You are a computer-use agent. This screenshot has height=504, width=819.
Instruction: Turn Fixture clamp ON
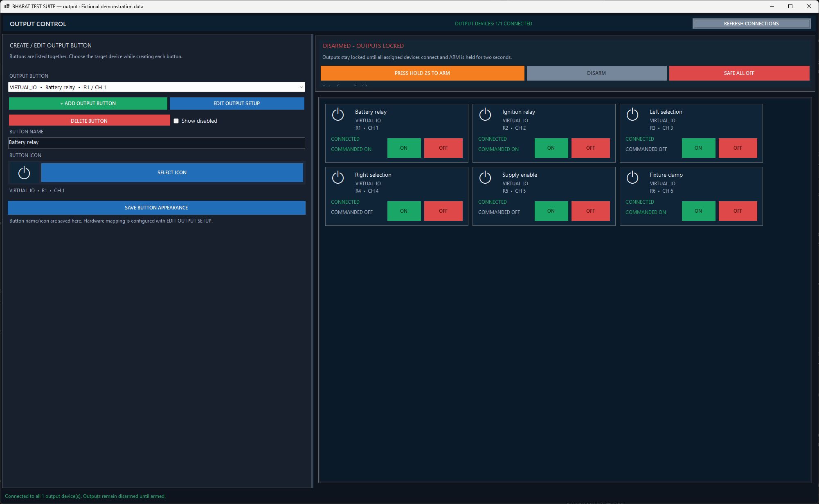698,211
